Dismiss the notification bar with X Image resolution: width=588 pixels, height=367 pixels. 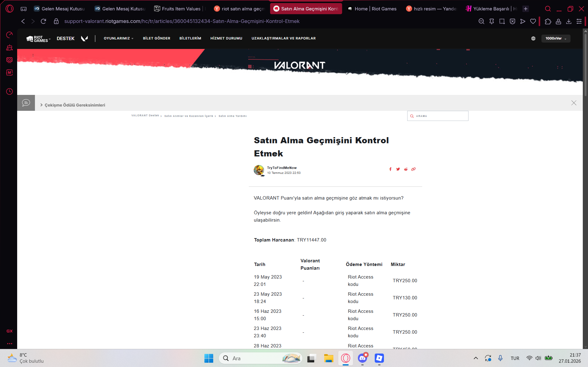(x=574, y=103)
